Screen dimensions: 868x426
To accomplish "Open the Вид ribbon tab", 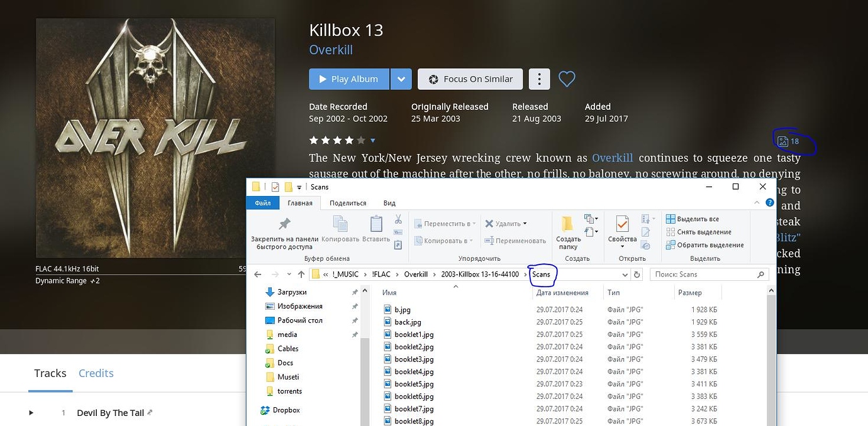I will tap(389, 203).
